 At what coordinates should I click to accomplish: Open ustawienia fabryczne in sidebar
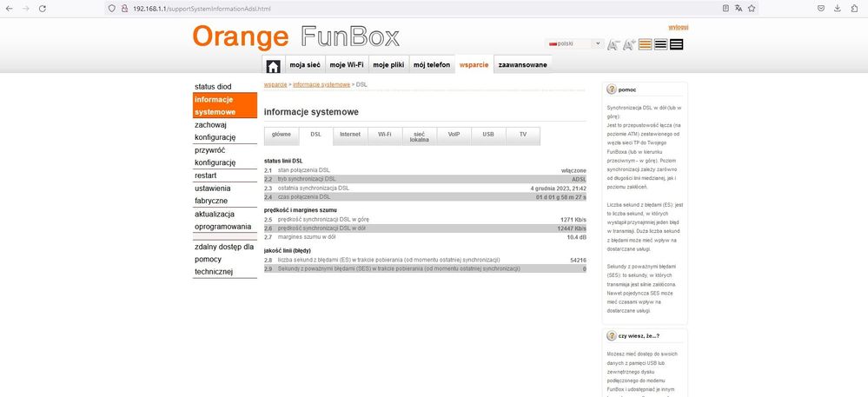click(225, 195)
